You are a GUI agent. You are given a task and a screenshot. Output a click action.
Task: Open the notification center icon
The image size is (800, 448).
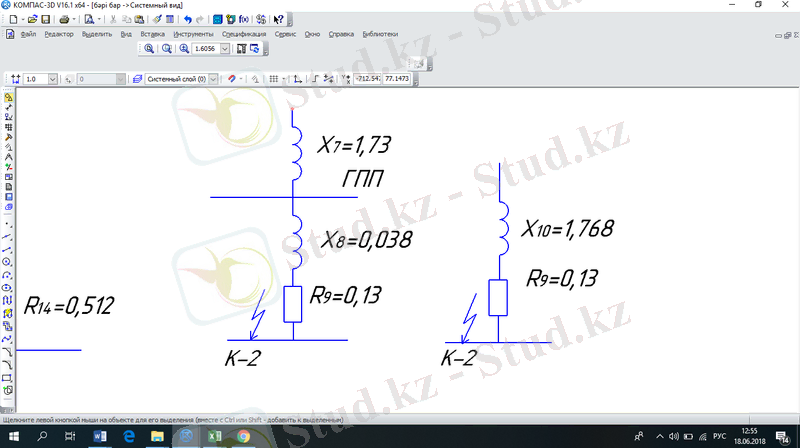click(x=782, y=436)
